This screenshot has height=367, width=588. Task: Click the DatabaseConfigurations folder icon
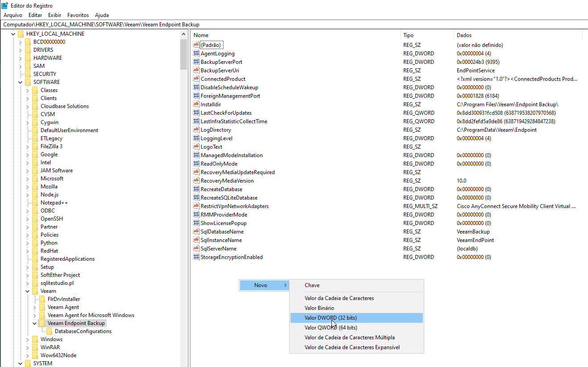point(50,331)
